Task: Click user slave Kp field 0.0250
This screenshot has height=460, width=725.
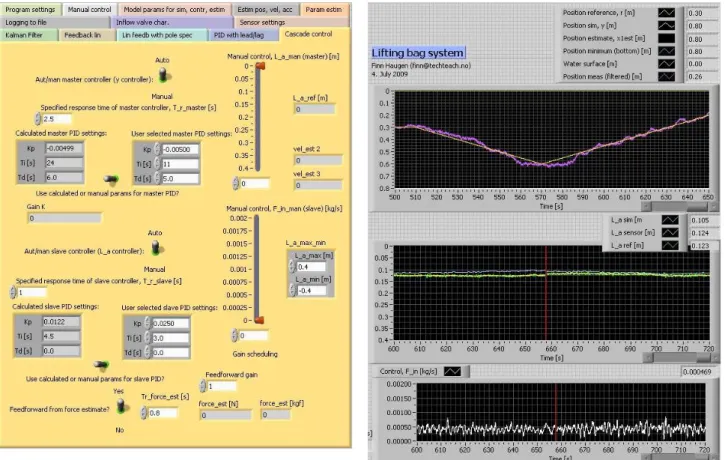Action: tap(171, 323)
